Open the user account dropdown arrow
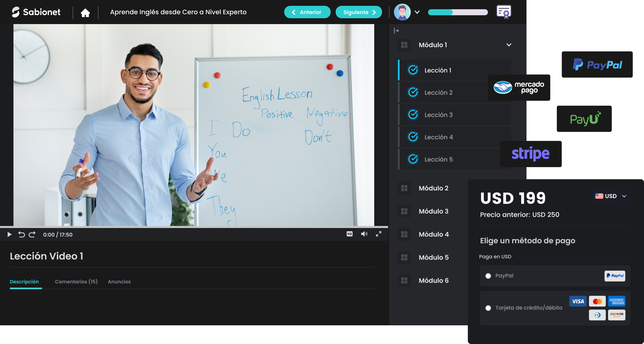The width and height of the screenshot is (644, 344). click(x=417, y=12)
